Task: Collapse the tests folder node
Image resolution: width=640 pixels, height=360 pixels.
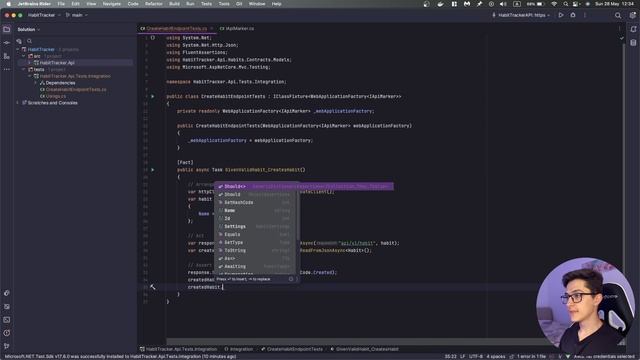Action: coord(24,69)
